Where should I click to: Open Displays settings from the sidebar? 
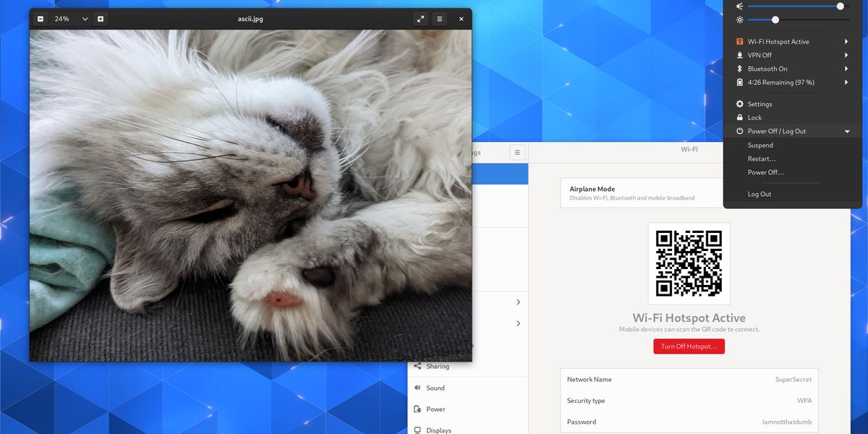tap(437, 429)
